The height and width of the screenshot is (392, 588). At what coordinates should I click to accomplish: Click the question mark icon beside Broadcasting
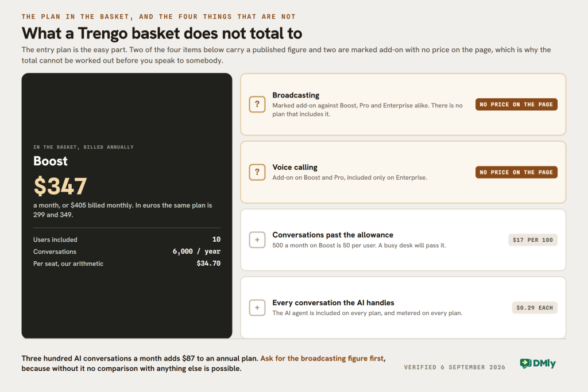(257, 104)
